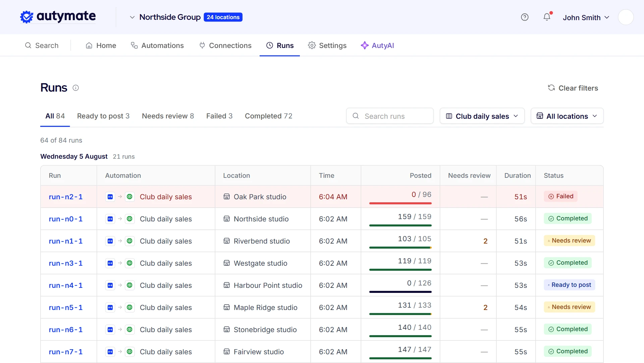644x363 pixels.
Task: Click the store icon beside Oak Park studio
Action: click(x=227, y=197)
